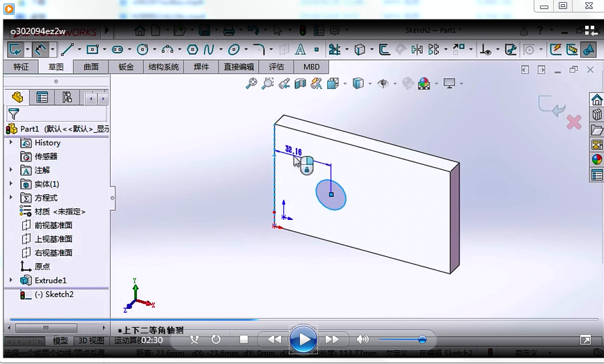The width and height of the screenshot is (604, 364).
Task: Expand the Extrude1 feature node
Action: click(x=11, y=280)
